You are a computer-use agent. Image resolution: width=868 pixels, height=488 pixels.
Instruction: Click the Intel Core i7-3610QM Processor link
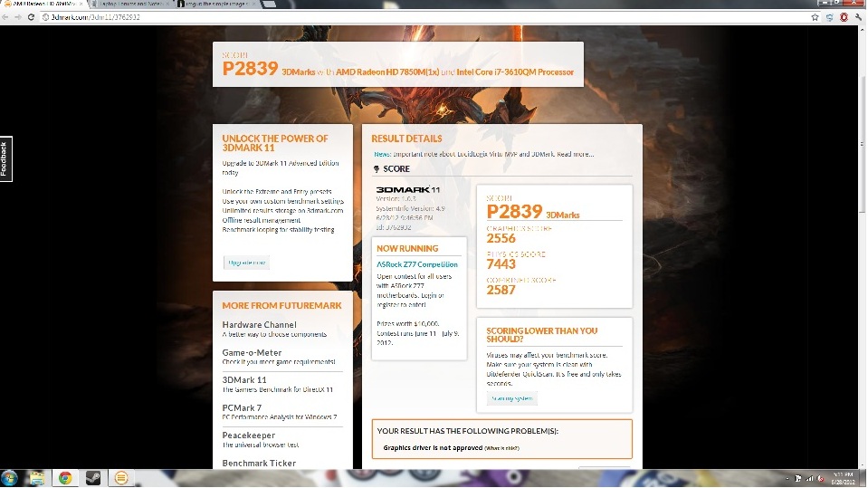(515, 72)
